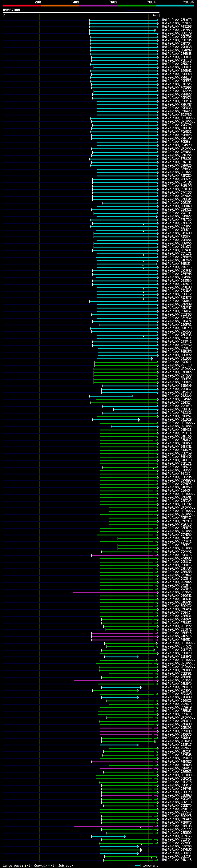Select the UniRef100_Q0ZKZ7 label

pos(177,748)
